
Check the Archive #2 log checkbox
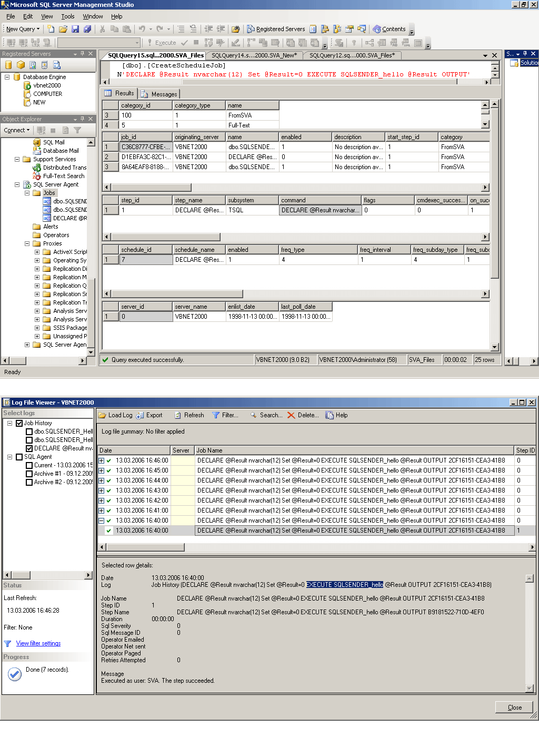point(29,482)
